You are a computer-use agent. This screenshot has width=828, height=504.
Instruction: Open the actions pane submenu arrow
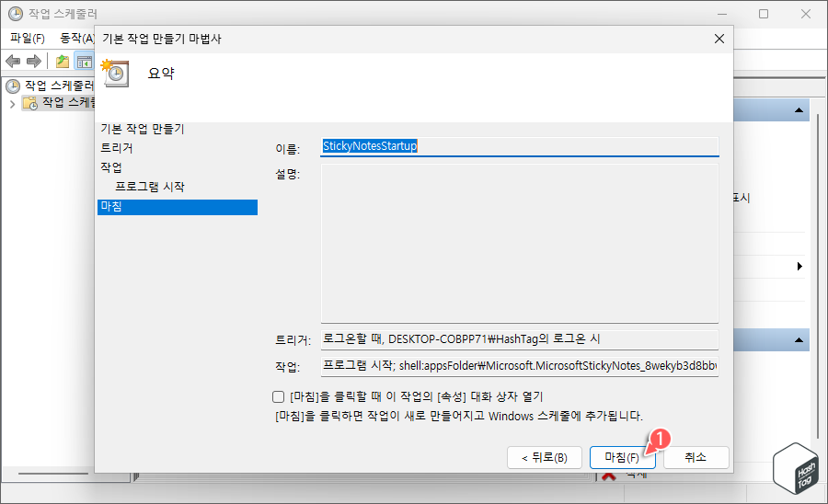pyautogui.click(x=799, y=266)
